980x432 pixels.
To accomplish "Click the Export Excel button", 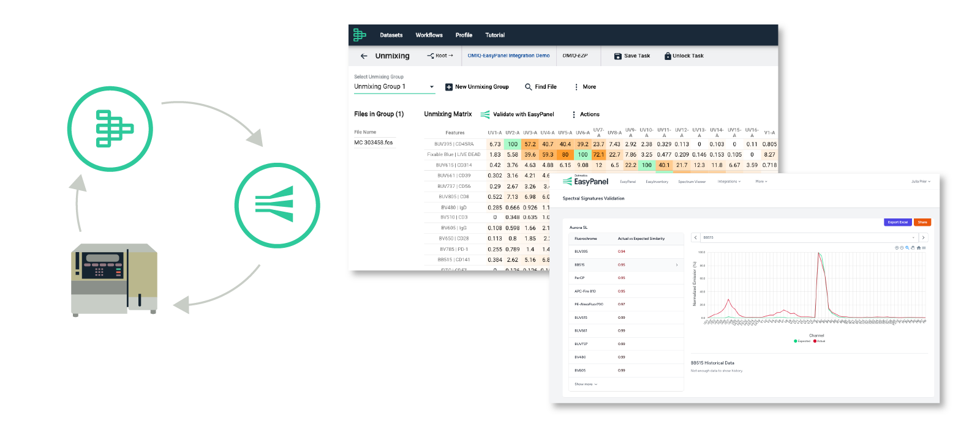I will [898, 222].
